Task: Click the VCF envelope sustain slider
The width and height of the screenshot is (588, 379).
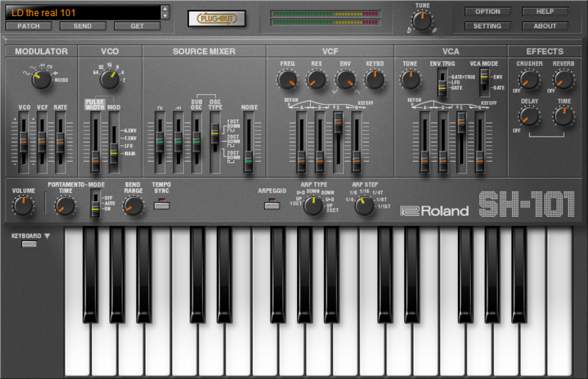Action: click(338, 142)
